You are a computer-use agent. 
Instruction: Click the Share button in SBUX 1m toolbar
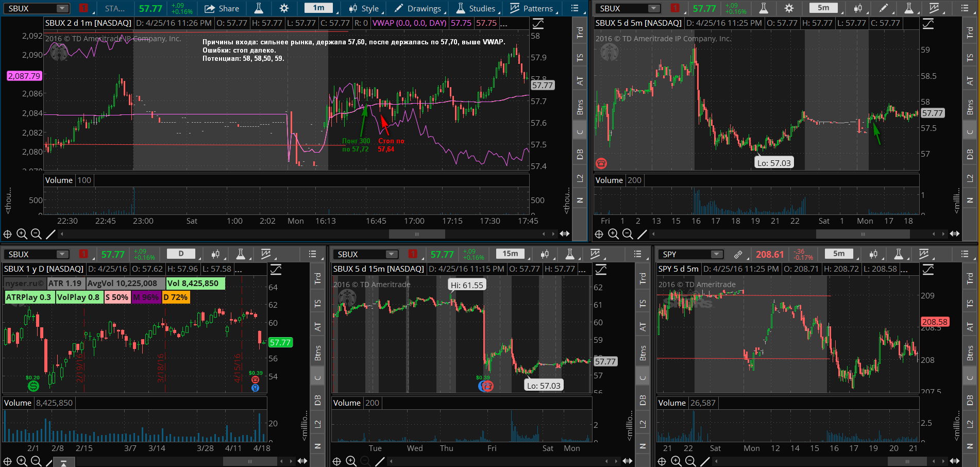(x=222, y=8)
